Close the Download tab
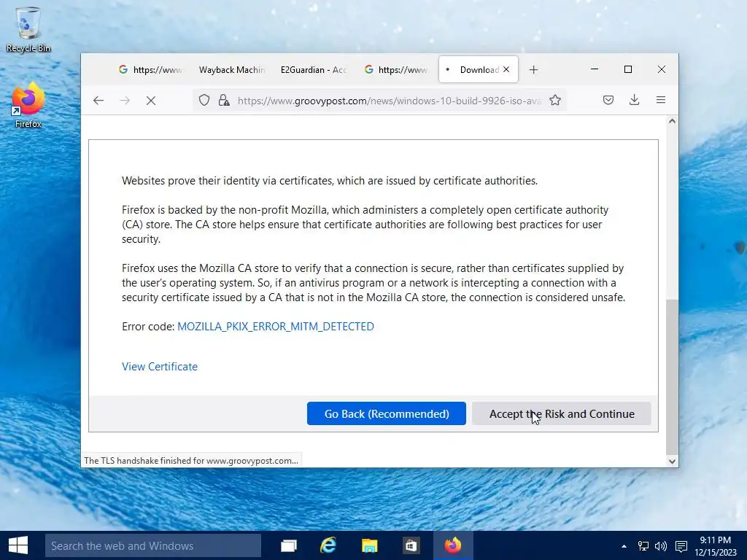This screenshot has height=560, width=747. click(506, 69)
